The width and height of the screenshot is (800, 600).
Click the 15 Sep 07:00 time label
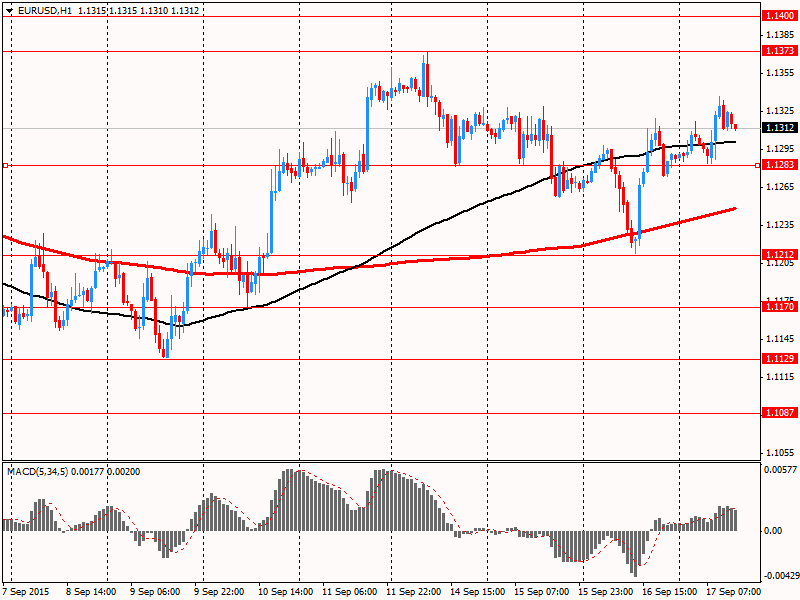pos(541,592)
